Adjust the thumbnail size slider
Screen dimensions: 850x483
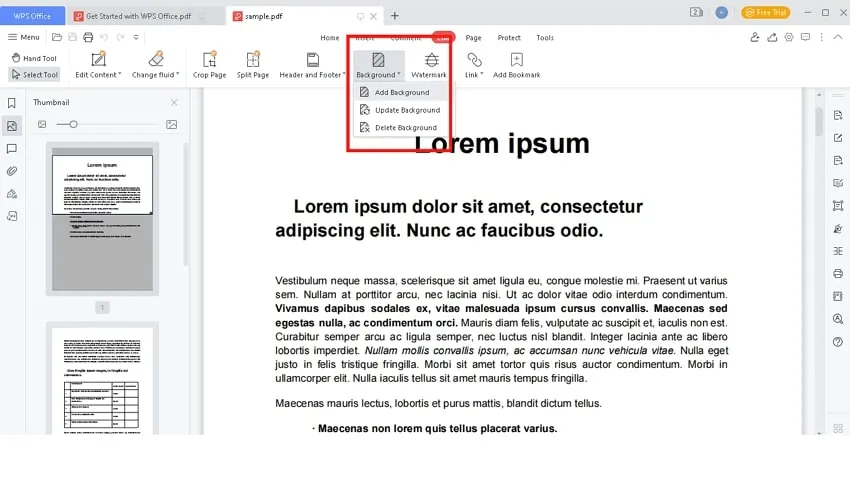[73, 124]
